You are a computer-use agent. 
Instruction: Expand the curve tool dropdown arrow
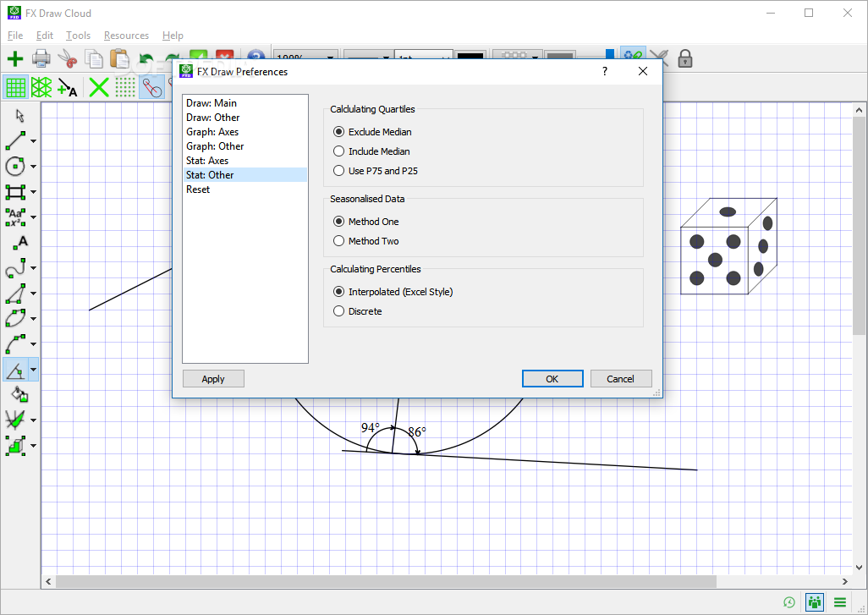tap(33, 268)
